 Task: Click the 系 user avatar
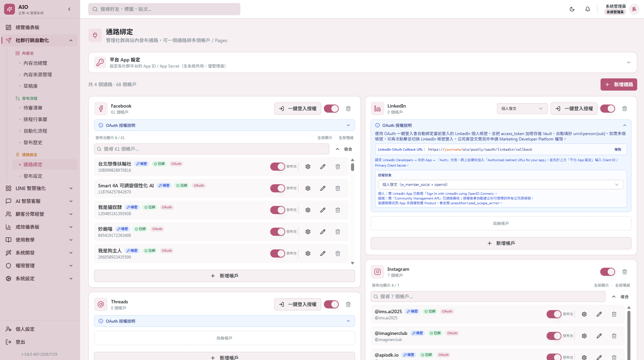(634, 9)
